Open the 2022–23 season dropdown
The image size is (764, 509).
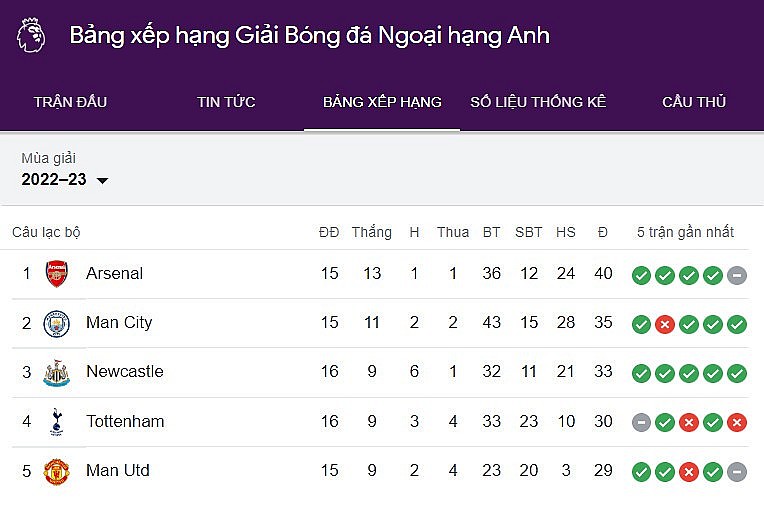point(55,180)
